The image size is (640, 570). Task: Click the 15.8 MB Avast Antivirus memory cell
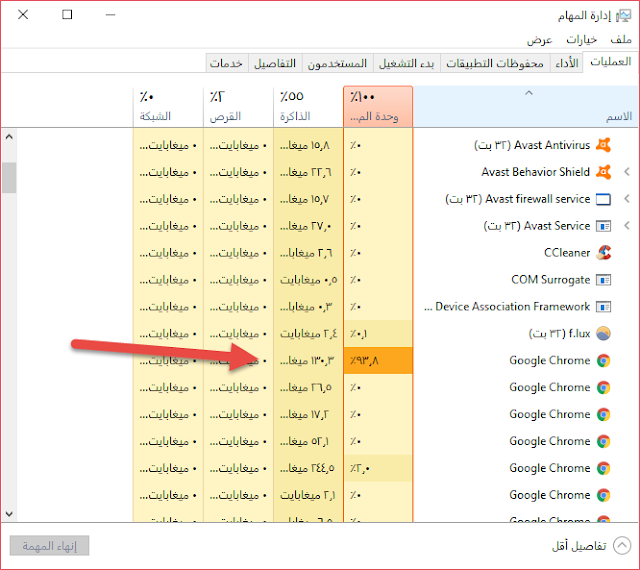(308, 145)
